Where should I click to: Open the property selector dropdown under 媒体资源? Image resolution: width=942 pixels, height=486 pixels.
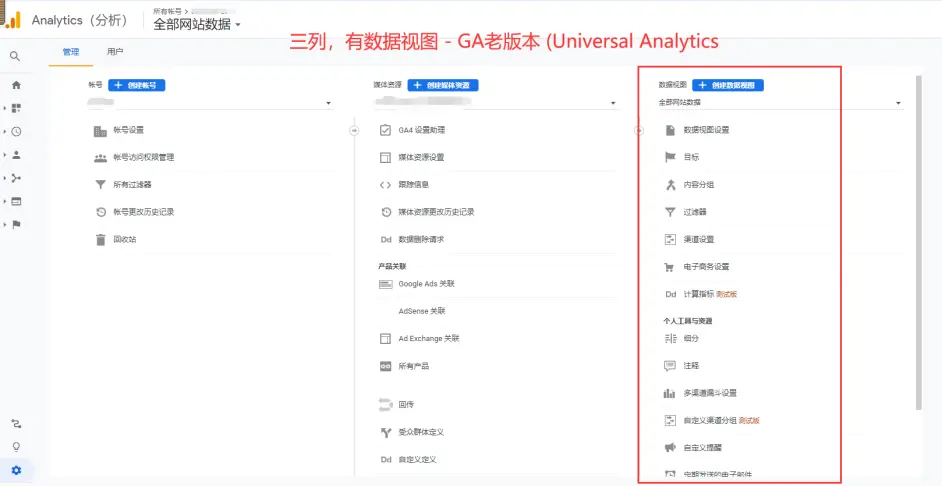point(495,103)
